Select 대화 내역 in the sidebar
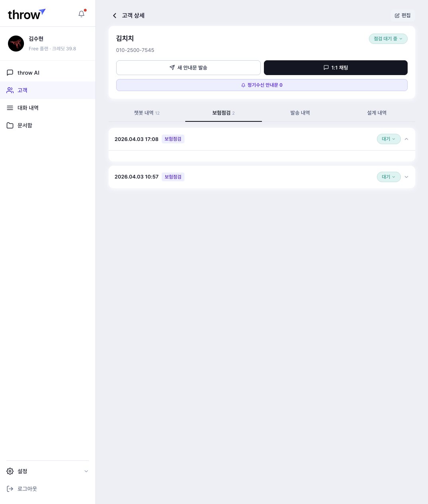The height and width of the screenshot is (504, 428). (28, 108)
